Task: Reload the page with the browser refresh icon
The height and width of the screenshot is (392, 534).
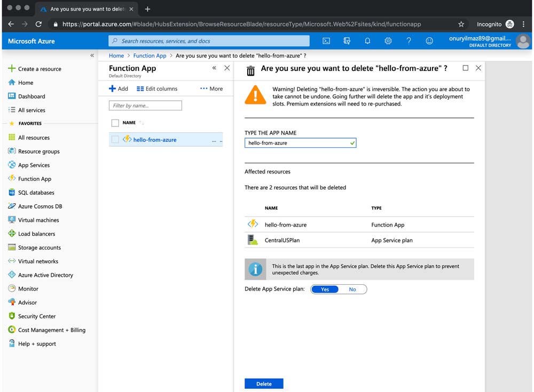Action: point(38,24)
